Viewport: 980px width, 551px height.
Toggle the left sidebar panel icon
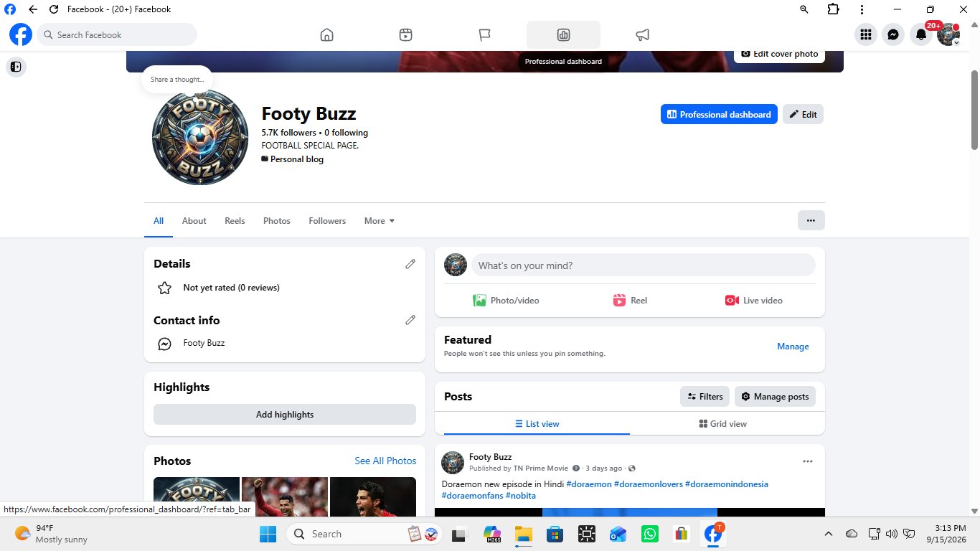[x=16, y=67]
